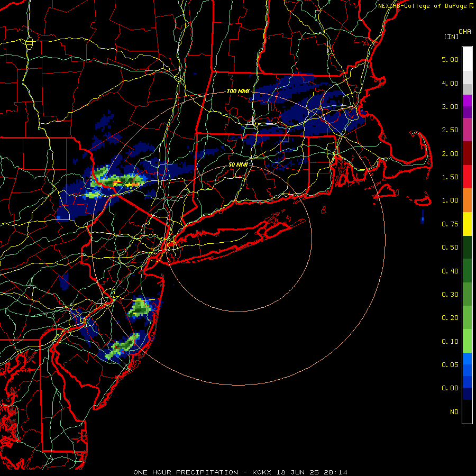Viewport: 476px width, 476px height.
Task: Click the 50 NMI range ring label
Action: 239,164
